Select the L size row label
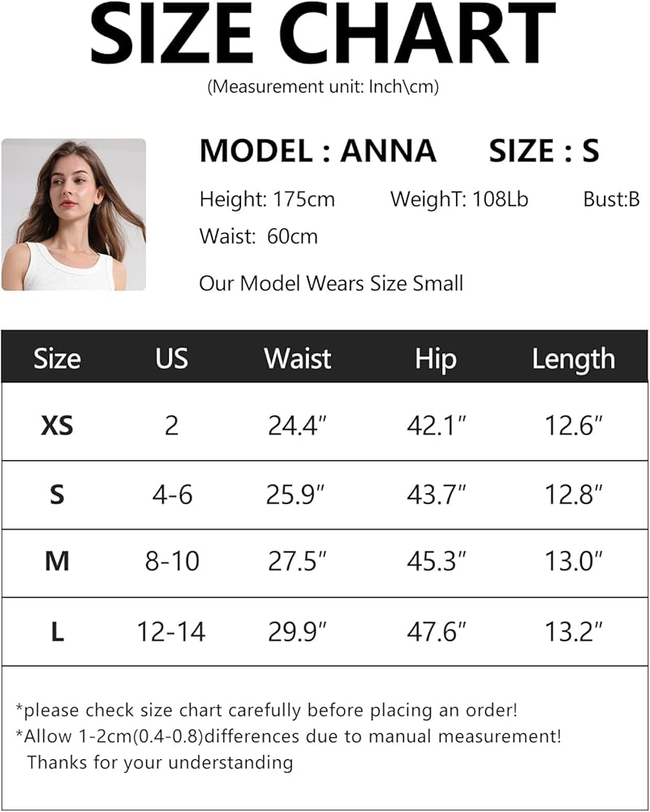This screenshot has width=650, height=812. [x=57, y=632]
